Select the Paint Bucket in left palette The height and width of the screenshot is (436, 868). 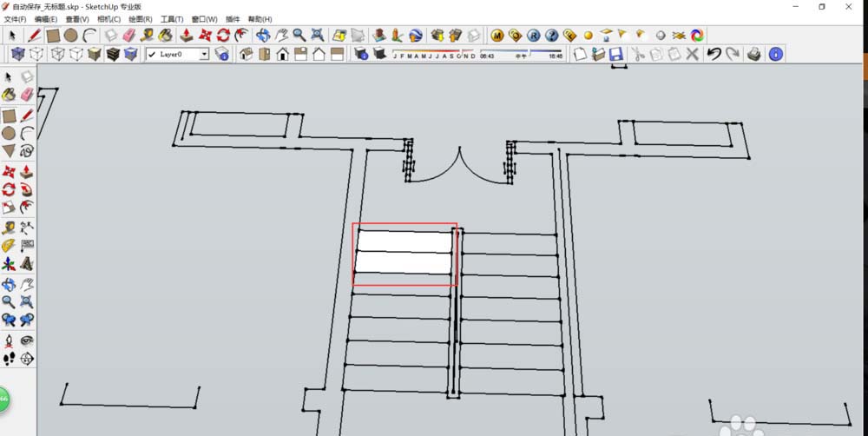[x=9, y=94]
